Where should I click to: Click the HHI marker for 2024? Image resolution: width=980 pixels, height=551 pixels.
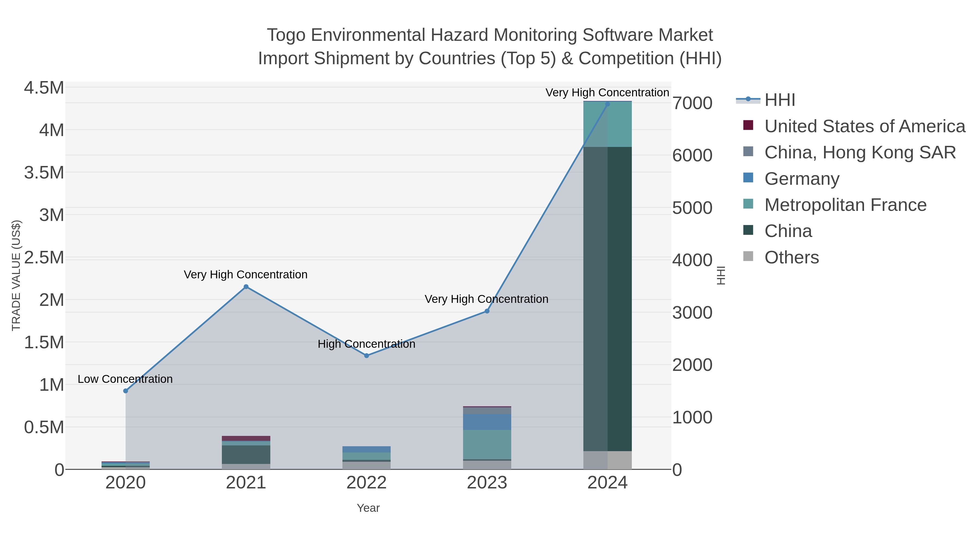point(608,104)
